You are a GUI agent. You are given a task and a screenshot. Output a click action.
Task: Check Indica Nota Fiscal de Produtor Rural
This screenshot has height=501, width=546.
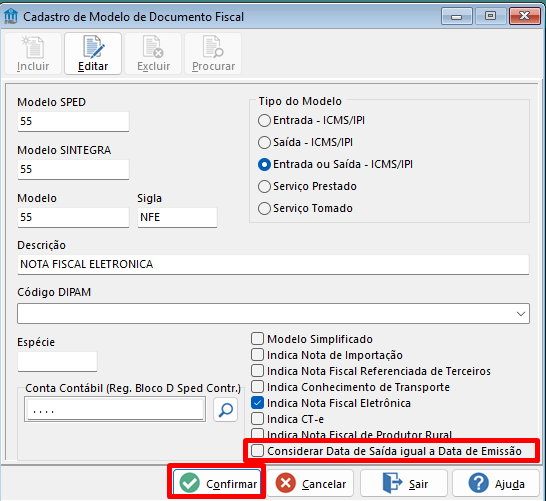coord(257,434)
